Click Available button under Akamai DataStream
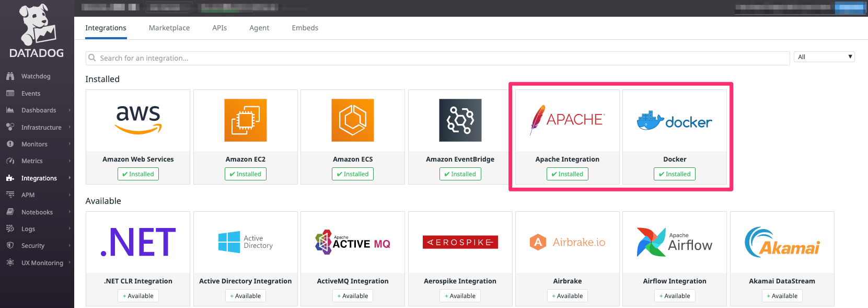 [x=782, y=296]
